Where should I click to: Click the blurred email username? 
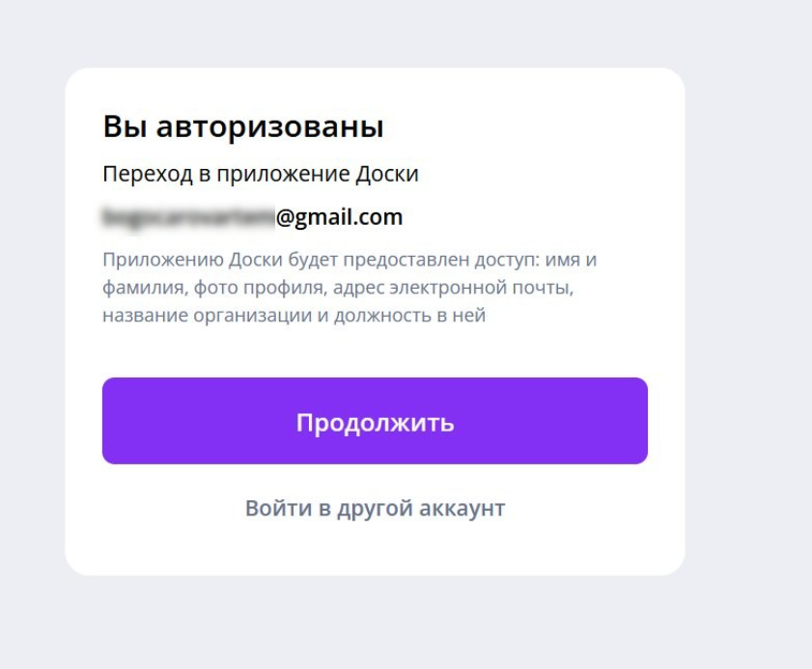click(188, 217)
